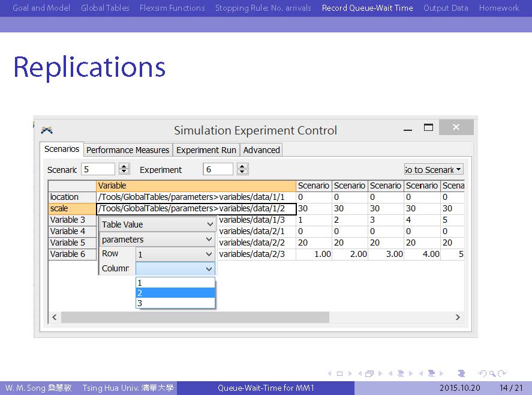The image size is (532, 395).
Task: Click the FlexSim logo icon in dialog title bar
Action: [x=47, y=130]
